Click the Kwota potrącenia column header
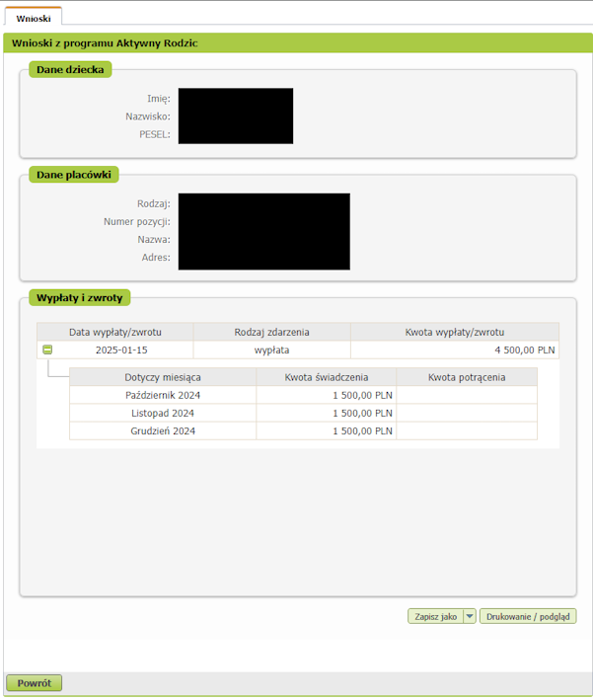593x700 pixels. click(467, 377)
